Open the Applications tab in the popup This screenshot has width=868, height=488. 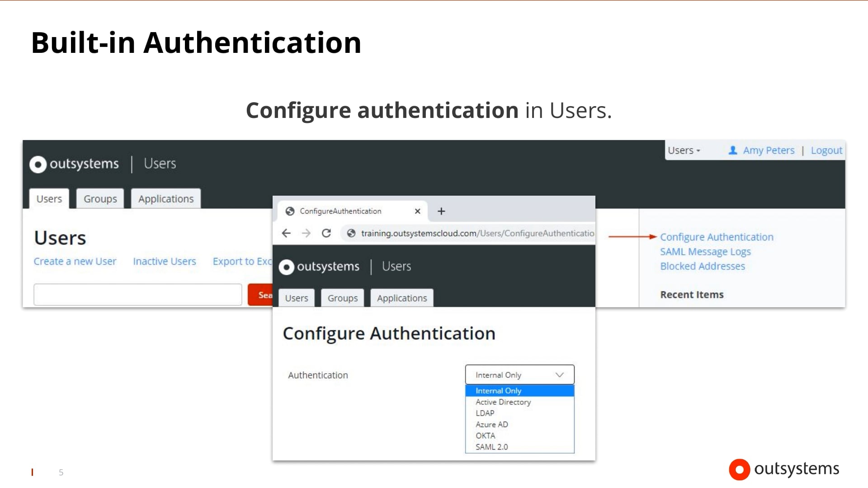[x=401, y=298]
